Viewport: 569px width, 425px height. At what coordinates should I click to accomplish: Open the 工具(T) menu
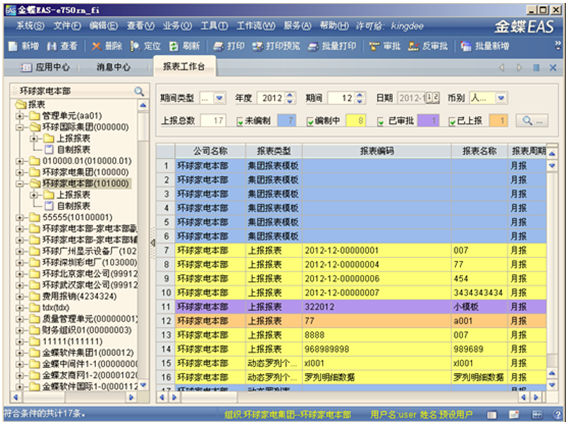tap(214, 26)
